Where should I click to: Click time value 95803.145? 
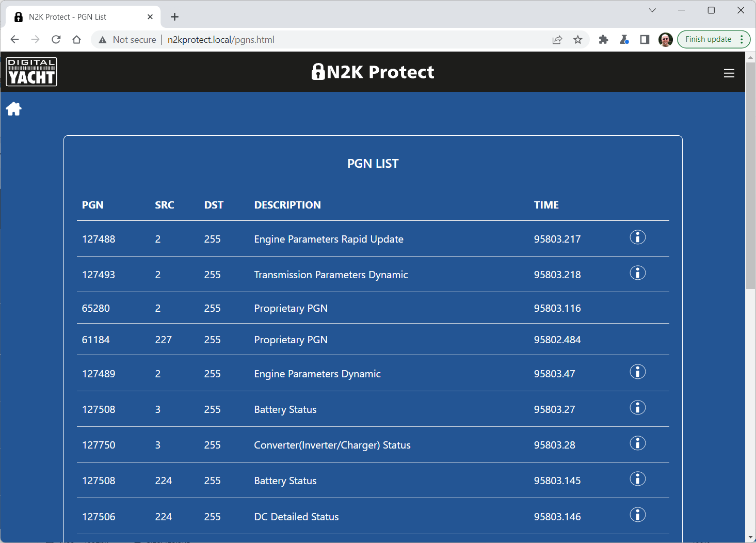point(557,481)
